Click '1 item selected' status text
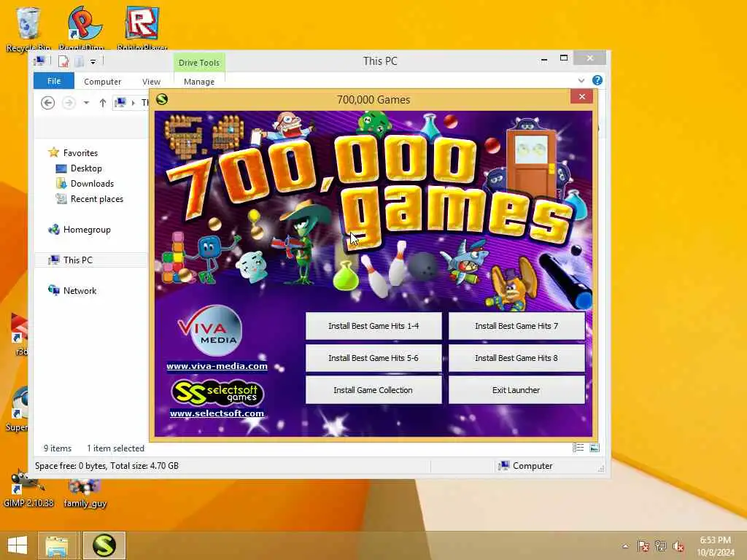 click(115, 448)
